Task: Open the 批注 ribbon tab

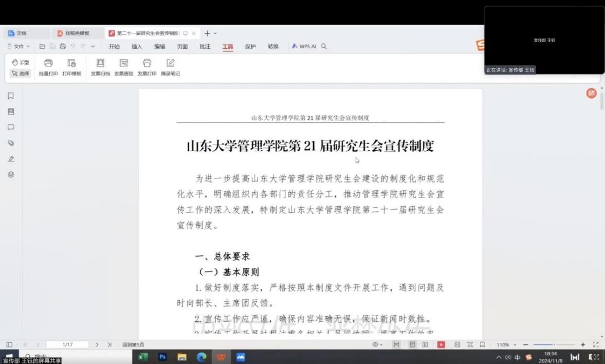Action: [x=205, y=46]
